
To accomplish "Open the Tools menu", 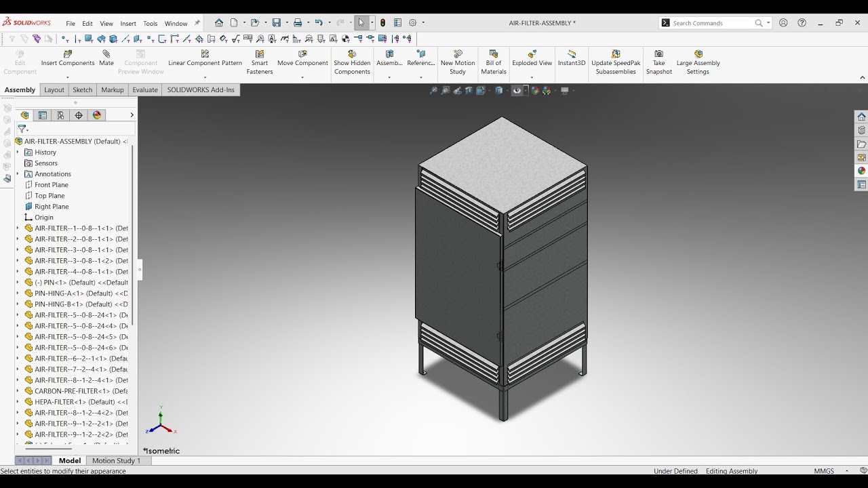I will click(151, 23).
